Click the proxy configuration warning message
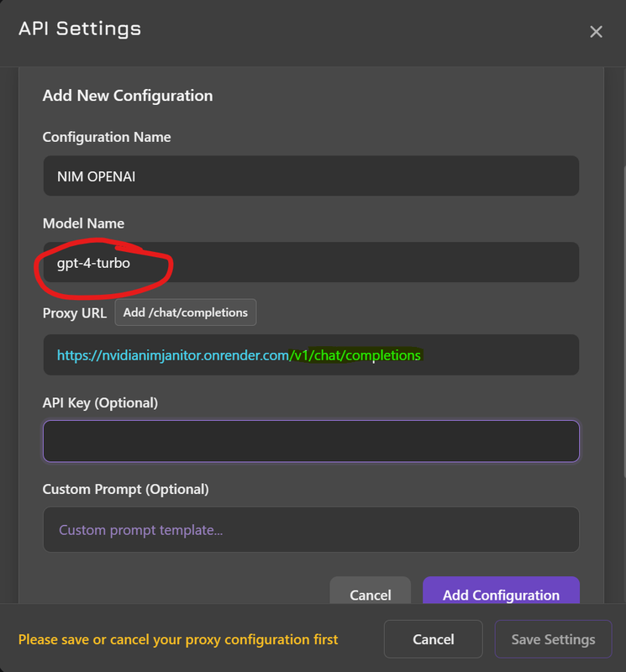This screenshot has width=626, height=672. 178,639
